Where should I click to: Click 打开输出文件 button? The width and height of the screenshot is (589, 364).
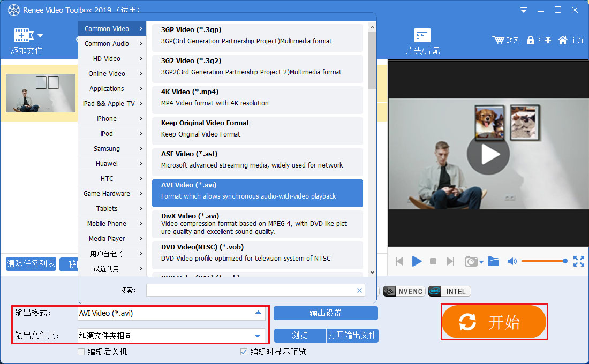352,336
